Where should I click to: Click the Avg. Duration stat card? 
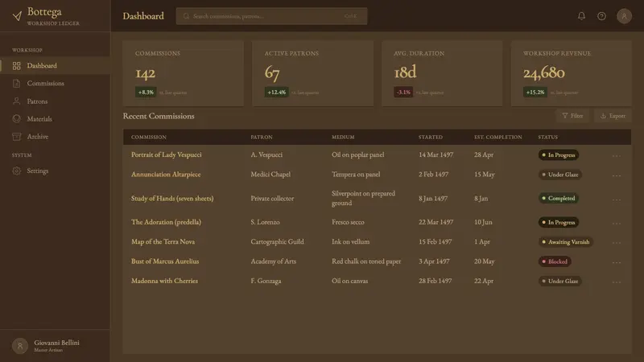tap(442, 73)
